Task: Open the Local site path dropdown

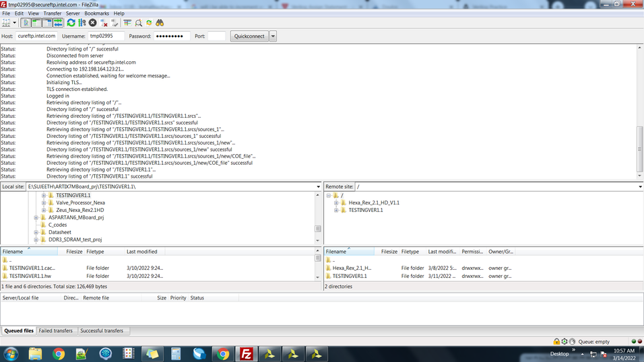Action: 319,187
